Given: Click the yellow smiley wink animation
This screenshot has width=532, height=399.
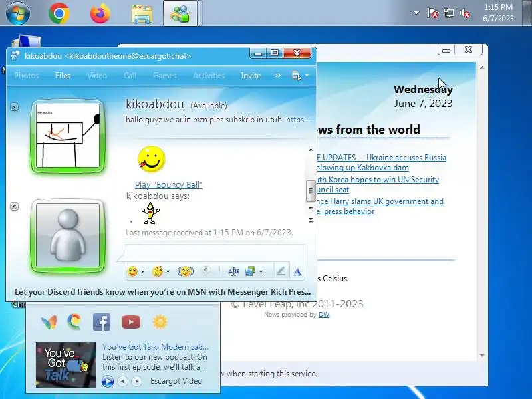Looking at the screenshot, I should pyautogui.click(x=152, y=159).
